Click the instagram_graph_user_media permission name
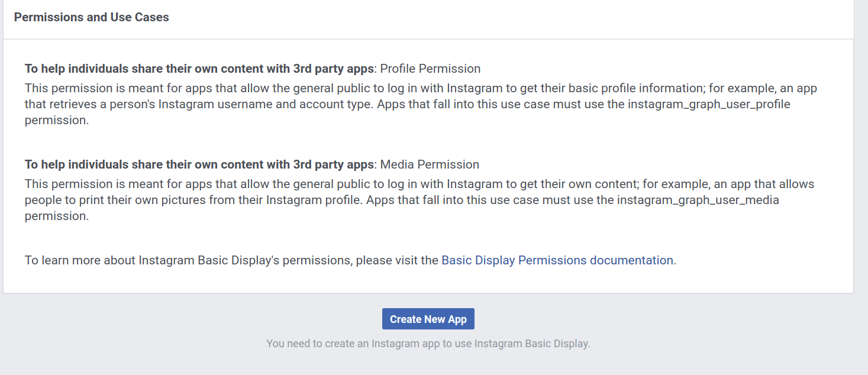 [x=698, y=200]
